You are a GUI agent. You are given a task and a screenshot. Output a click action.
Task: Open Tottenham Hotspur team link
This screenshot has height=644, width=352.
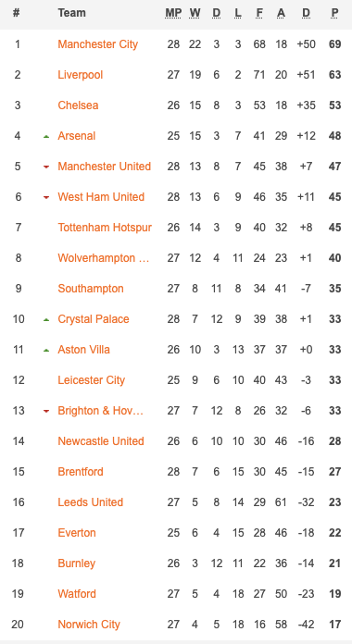click(x=105, y=227)
